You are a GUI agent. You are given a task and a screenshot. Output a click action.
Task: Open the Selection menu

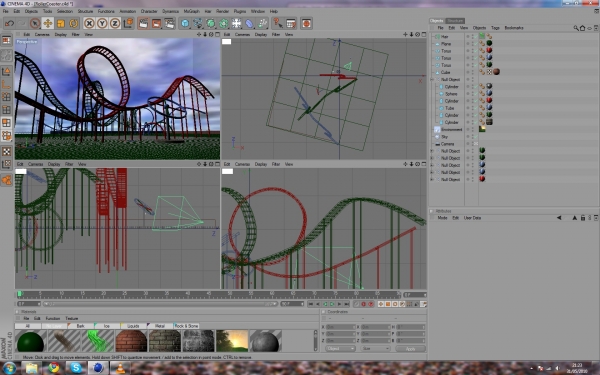click(65, 11)
